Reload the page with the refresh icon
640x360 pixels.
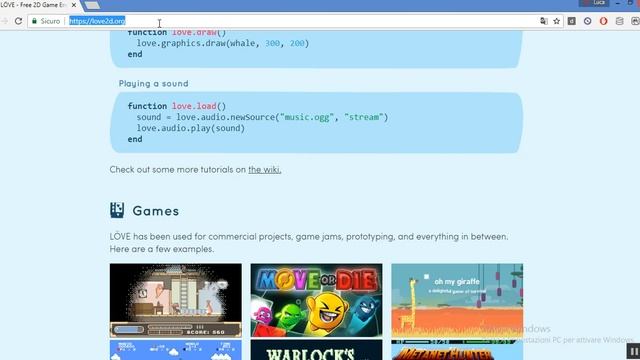click(x=18, y=21)
